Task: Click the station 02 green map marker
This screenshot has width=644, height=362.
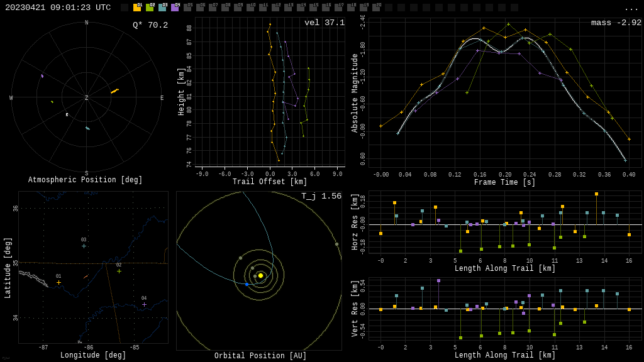Action: click(119, 271)
